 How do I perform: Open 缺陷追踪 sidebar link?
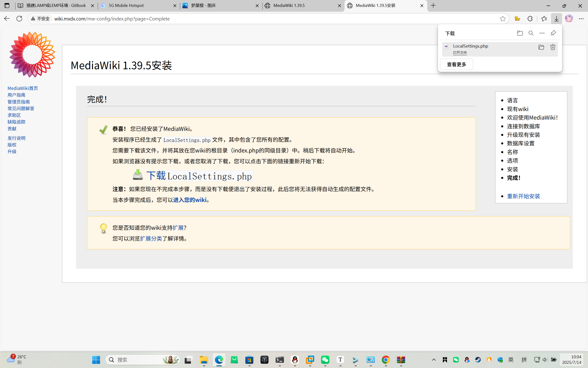click(16, 122)
